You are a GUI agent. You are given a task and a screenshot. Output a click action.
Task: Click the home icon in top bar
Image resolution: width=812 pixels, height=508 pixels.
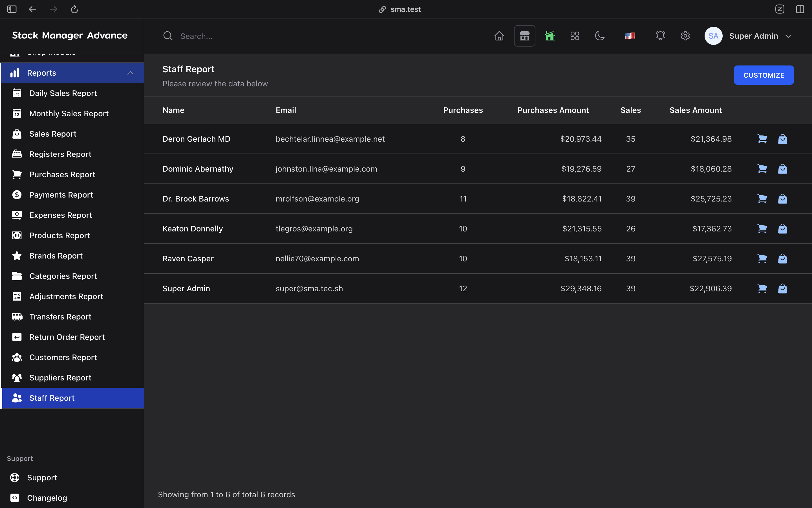(499, 36)
